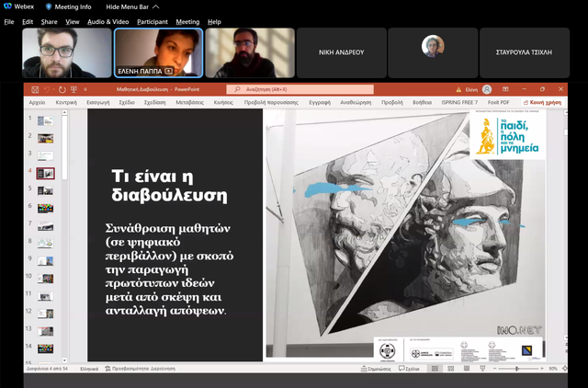Start Slide Show from status bar icon
The height and width of the screenshot is (388, 588).
[482, 369]
